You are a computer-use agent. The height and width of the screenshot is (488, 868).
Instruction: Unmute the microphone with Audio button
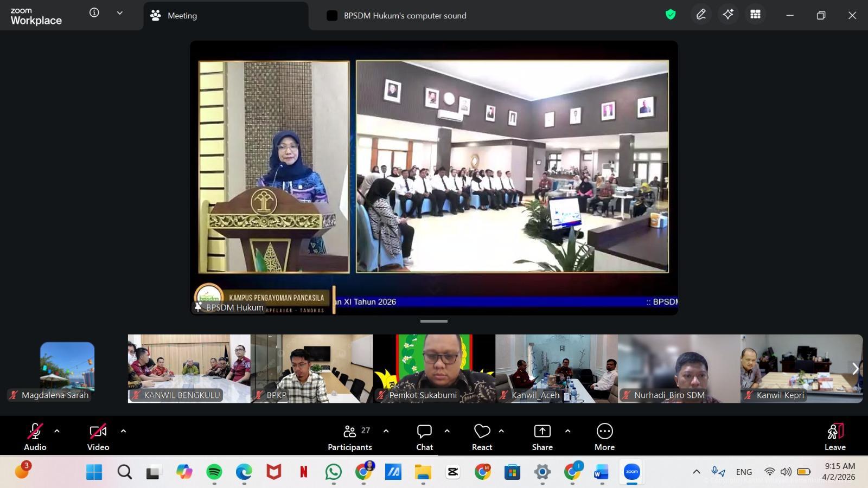click(35, 437)
